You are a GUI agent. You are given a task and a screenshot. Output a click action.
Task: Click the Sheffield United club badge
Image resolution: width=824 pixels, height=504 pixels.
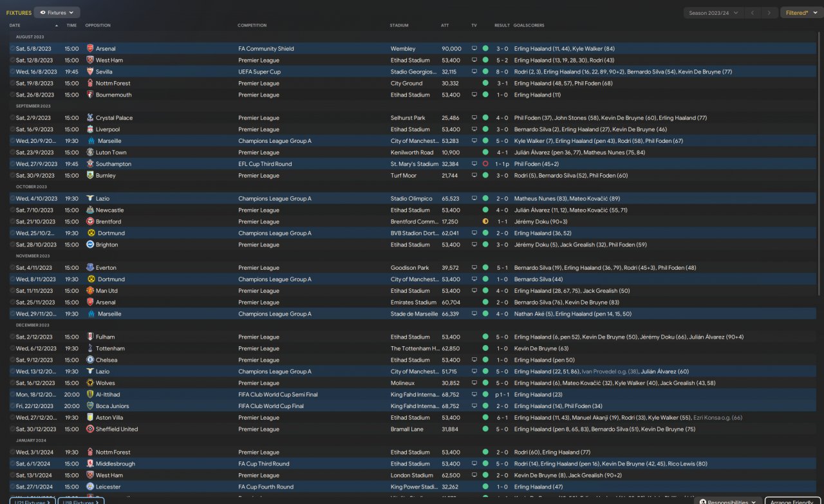[90, 429]
